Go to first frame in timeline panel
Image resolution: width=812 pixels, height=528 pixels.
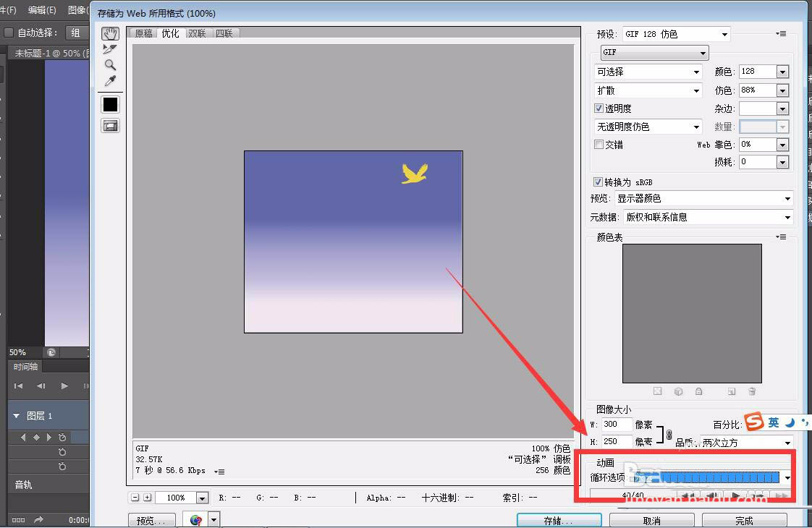[19, 386]
